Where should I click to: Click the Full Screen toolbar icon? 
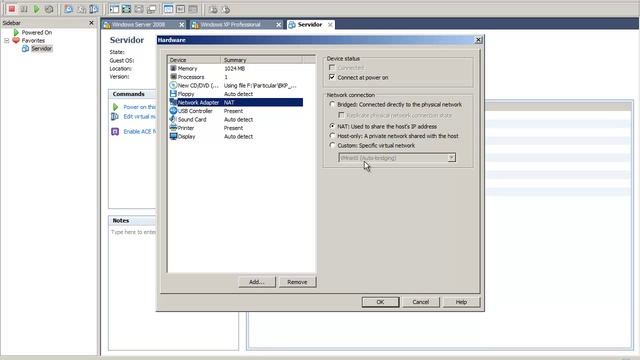coord(127,9)
